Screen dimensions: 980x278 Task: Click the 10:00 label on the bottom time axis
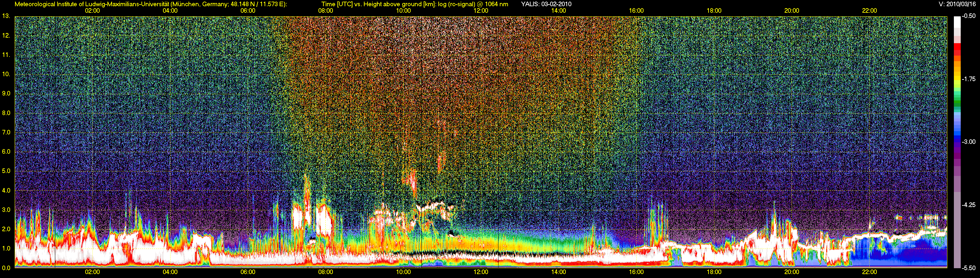click(x=403, y=272)
